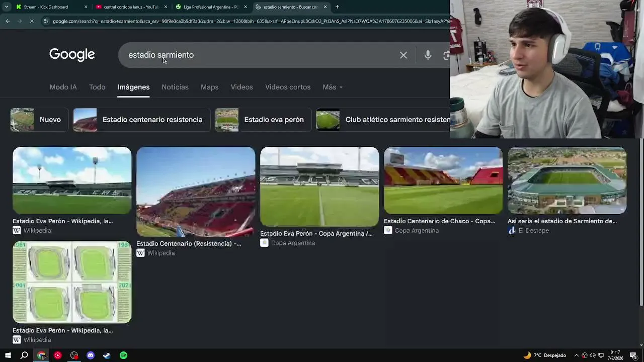Screen dimensions: 644x362
Task: Open the Estadio Centenario (Resistencia) stadium image
Action: (x=196, y=192)
